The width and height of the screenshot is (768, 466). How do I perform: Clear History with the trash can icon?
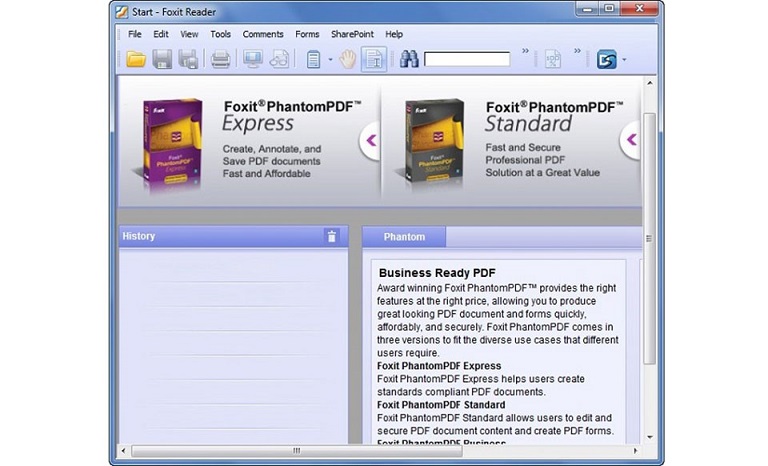(332, 236)
